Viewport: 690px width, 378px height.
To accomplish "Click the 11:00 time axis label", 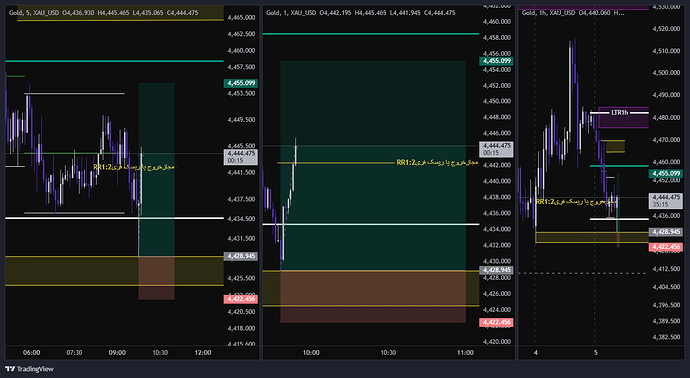I will (x=465, y=352).
